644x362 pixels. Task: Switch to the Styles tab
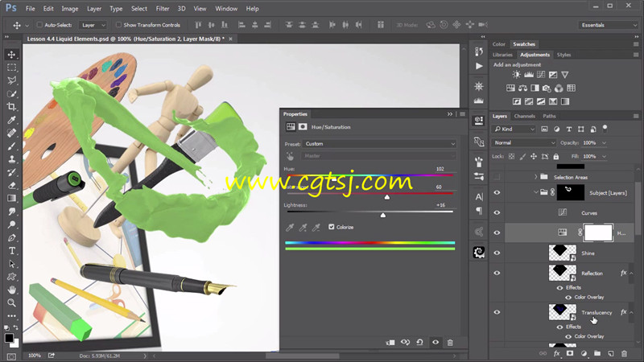(x=563, y=55)
